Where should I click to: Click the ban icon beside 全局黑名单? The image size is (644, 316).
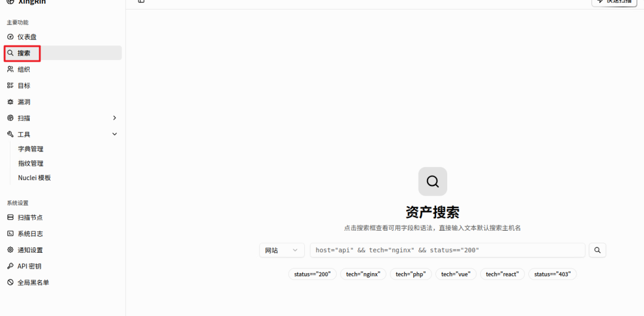(x=11, y=282)
